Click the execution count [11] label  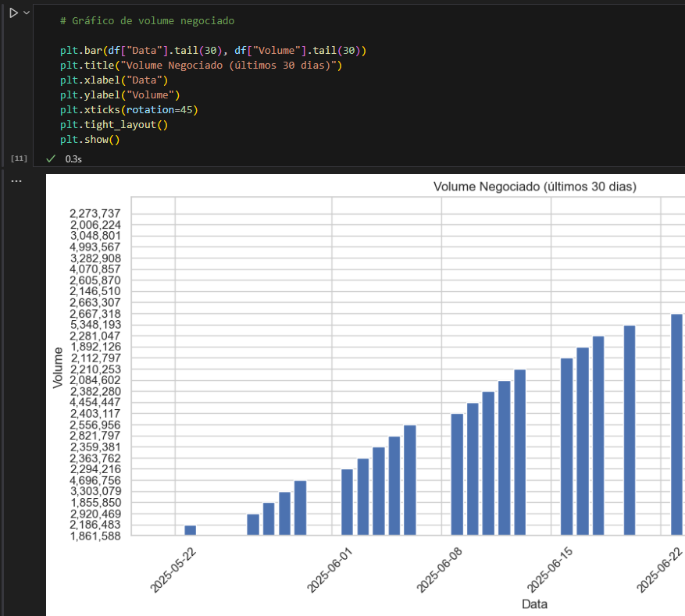click(19, 158)
